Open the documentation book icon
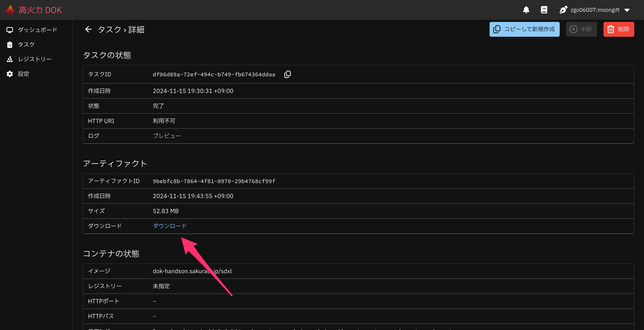The image size is (644, 330). [544, 10]
